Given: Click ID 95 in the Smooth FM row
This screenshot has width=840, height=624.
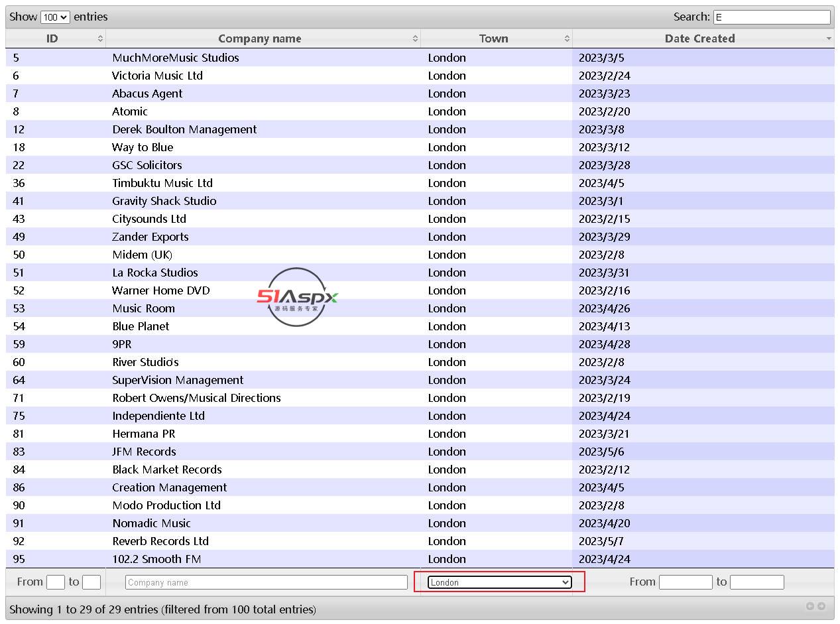Looking at the screenshot, I should [x=19, y=559].
